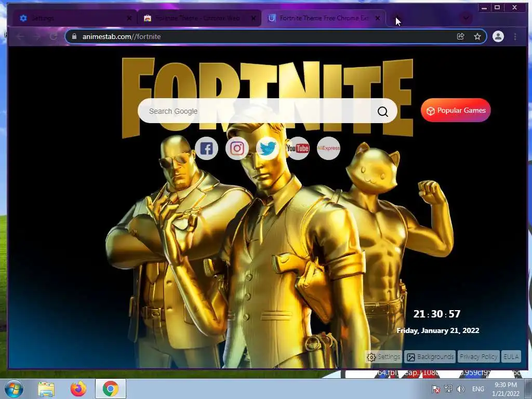Go forward with the forward arrow
532x399 pixels.
[x=37, y=37]
